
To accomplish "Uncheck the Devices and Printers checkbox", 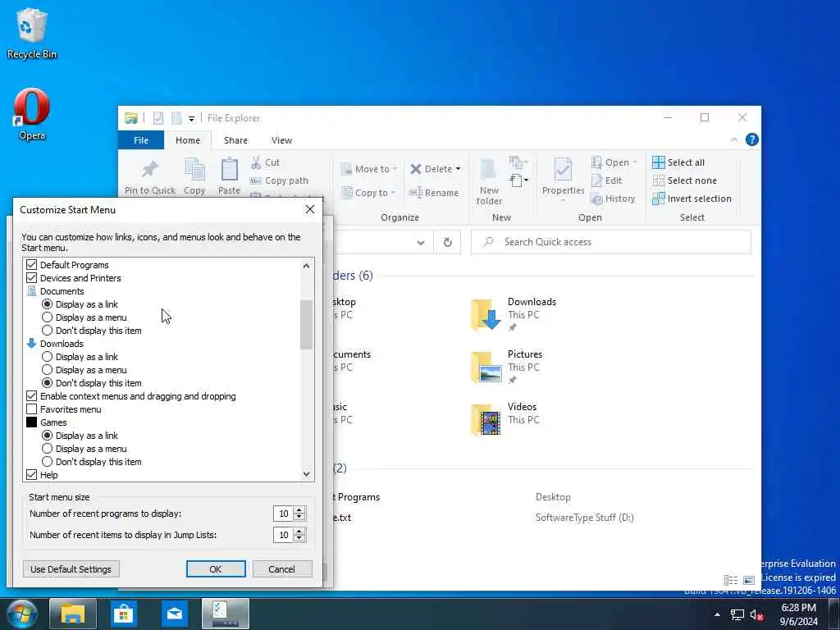I will 32,278.
